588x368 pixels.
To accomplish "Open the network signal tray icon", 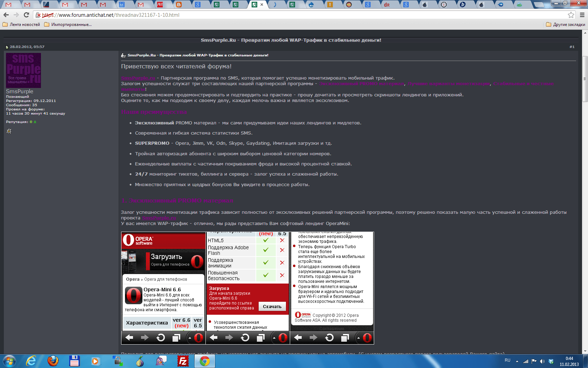I will pyautogui.click(x=526, y=361).
